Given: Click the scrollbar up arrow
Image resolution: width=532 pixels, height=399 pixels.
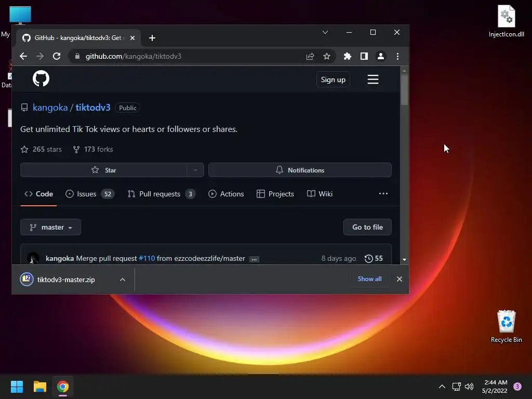Looking at the screenshot, I should tap(404, 71).
